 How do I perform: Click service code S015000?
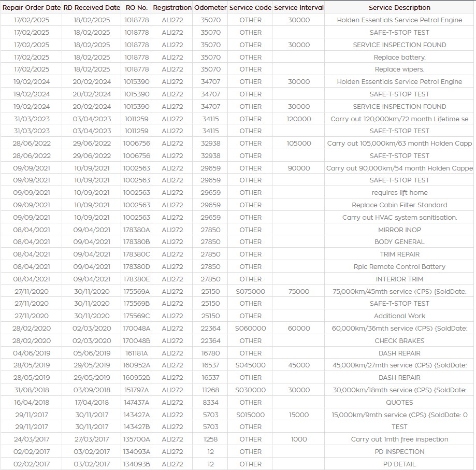pos(251,415)
